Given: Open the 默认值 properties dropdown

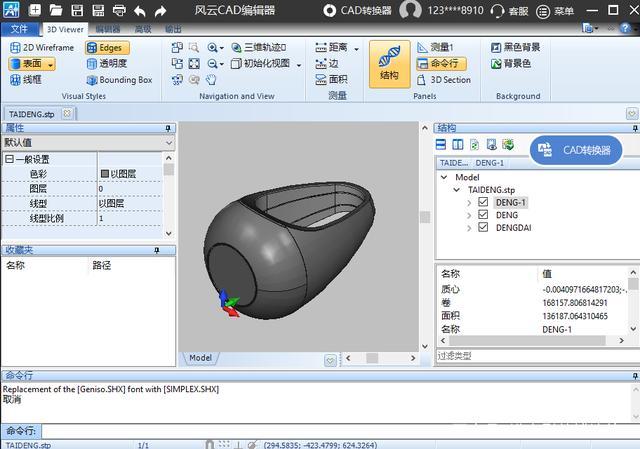Looking at the screenshot, I should click(x=169, y=143).
